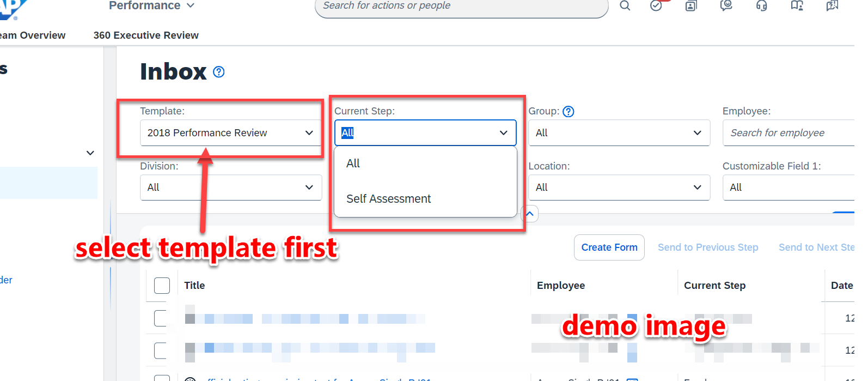
Task: Click Send to Previous Step
Action: pos(708,247)
